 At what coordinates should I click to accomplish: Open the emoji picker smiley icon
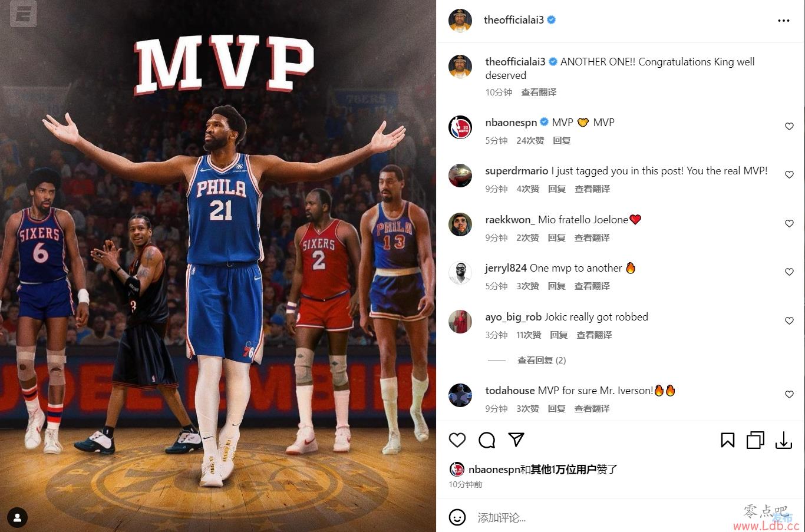click(x=457, y=517)
